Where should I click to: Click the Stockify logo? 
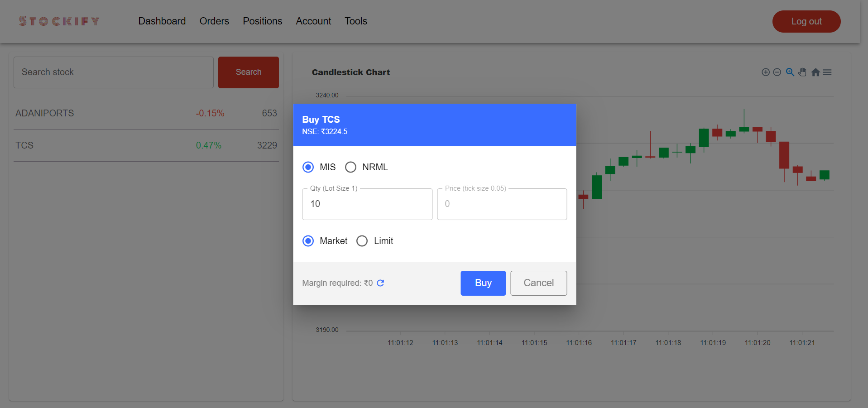click(59, 20)
